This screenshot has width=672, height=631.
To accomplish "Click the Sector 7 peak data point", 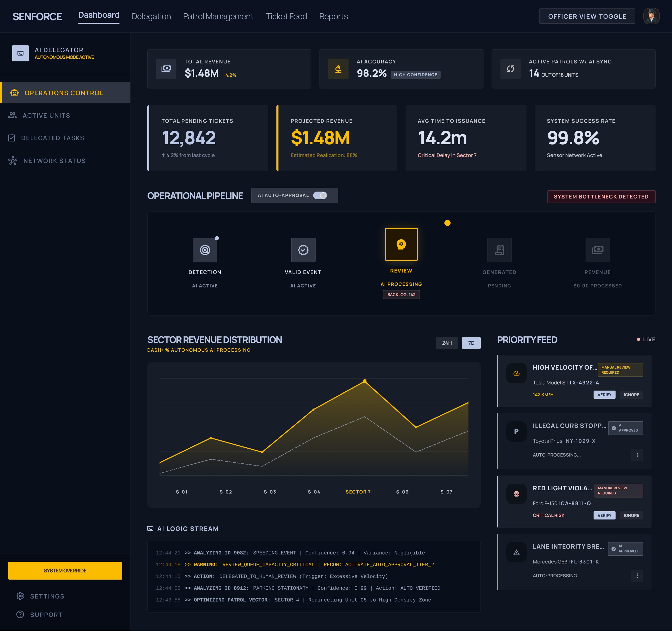I will click(364, 381).
